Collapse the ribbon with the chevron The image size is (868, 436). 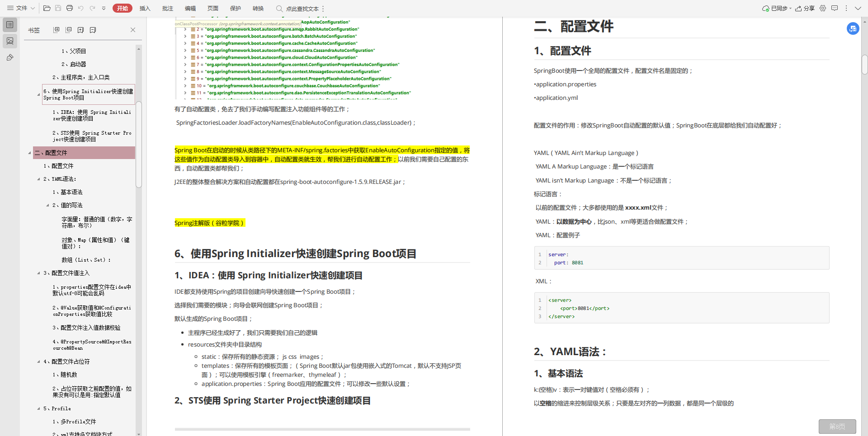click(858, 8)
